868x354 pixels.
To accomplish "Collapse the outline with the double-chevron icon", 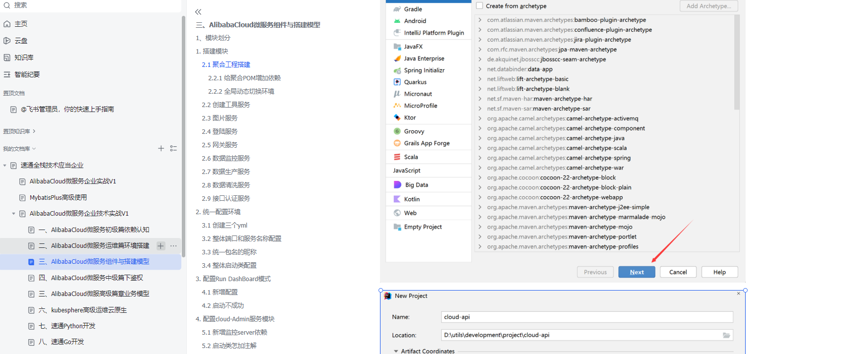I will 198,12.
